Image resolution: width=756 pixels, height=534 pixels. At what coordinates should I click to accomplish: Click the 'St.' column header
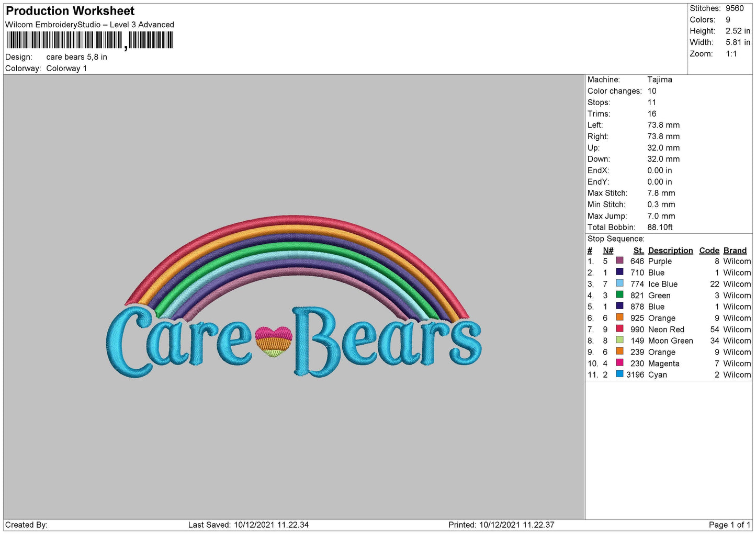pos(638,251)
